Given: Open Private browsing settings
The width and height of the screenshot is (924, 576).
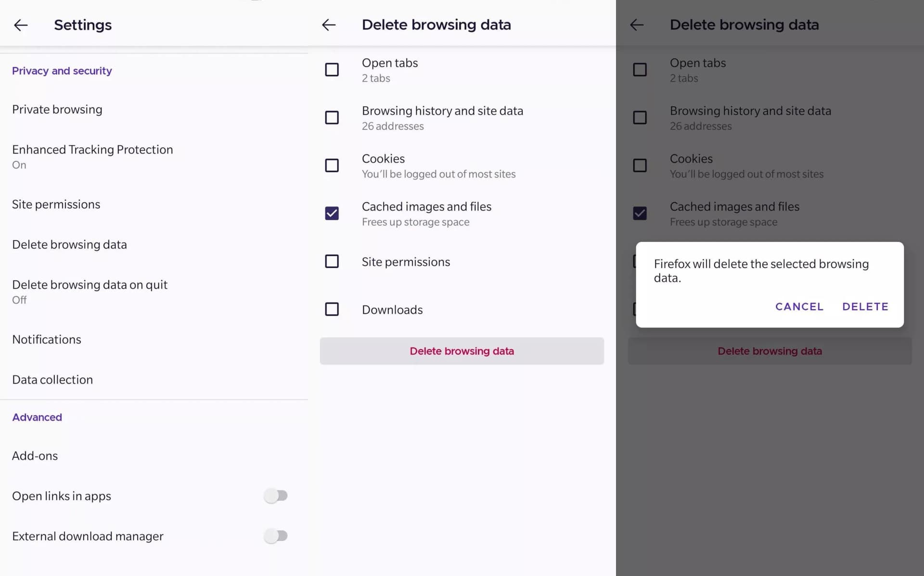Looking at the screenshot, I should pyautogui.click(x=57, y=109).
